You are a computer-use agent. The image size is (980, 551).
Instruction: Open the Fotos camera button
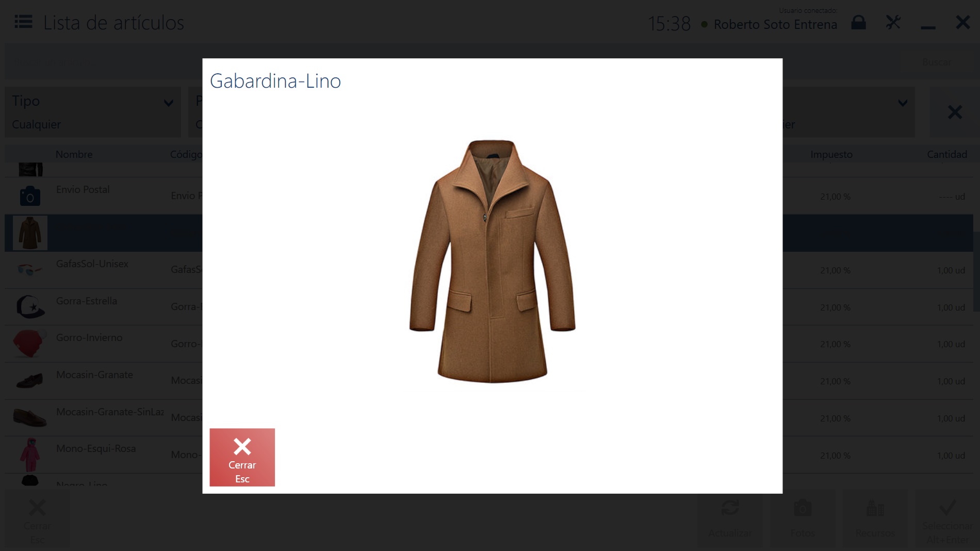click(803, 520)
